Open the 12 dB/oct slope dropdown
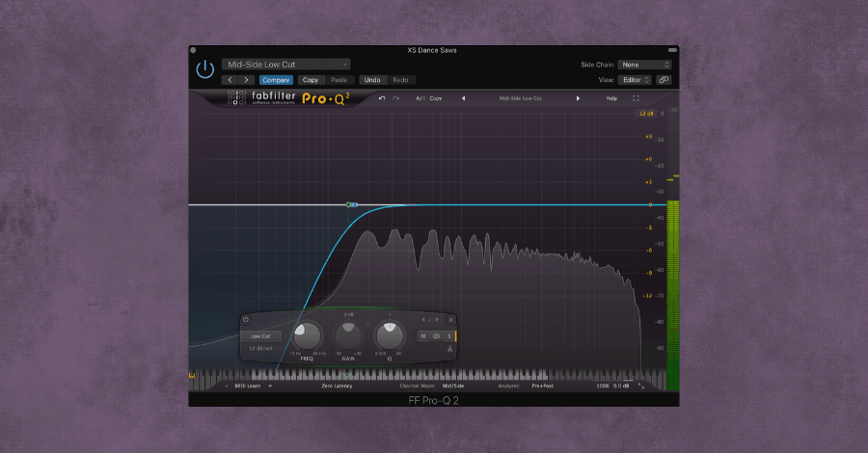Image resolution: width=868 pixels, height=453 pixels. point(260,349)
